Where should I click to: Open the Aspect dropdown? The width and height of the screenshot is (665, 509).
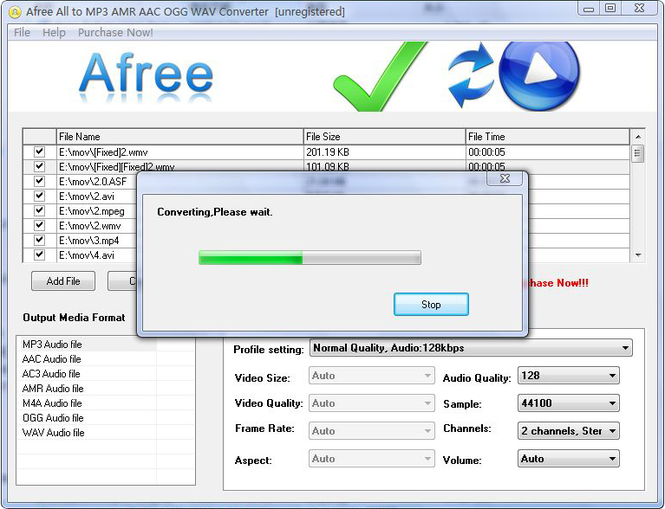(372, 459)
